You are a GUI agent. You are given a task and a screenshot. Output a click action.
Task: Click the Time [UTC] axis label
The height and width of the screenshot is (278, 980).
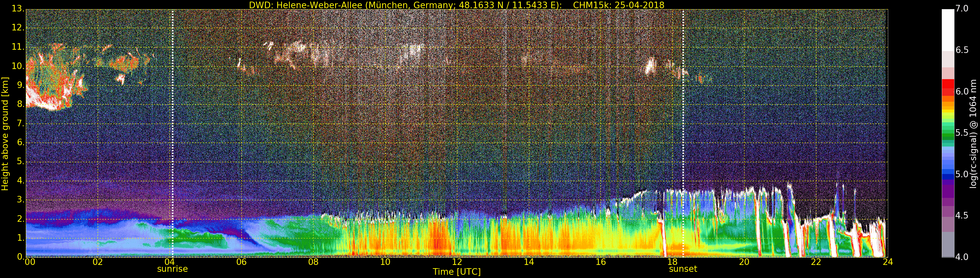457,272
